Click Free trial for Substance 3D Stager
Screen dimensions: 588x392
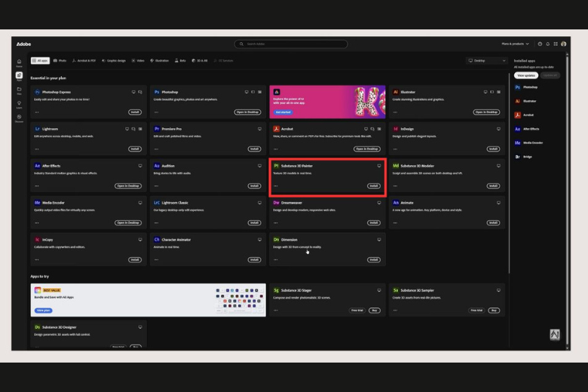pyautogui.click(x=357, y=311)
